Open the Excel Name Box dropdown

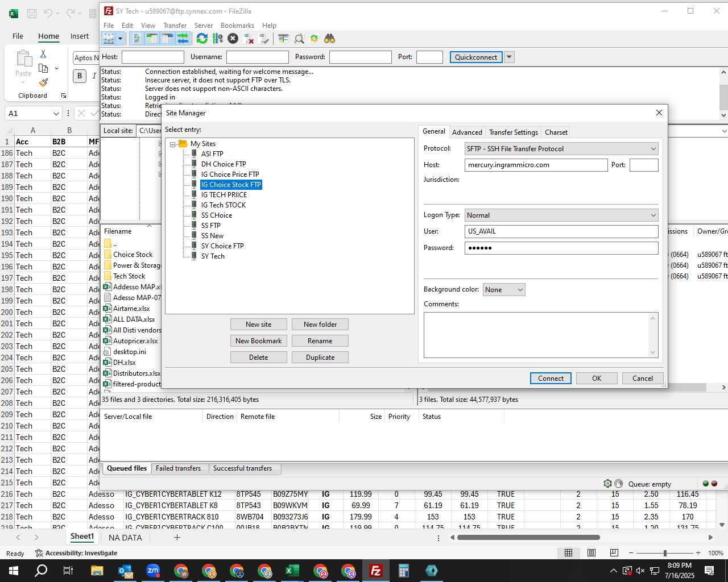[x=56, y=114]
